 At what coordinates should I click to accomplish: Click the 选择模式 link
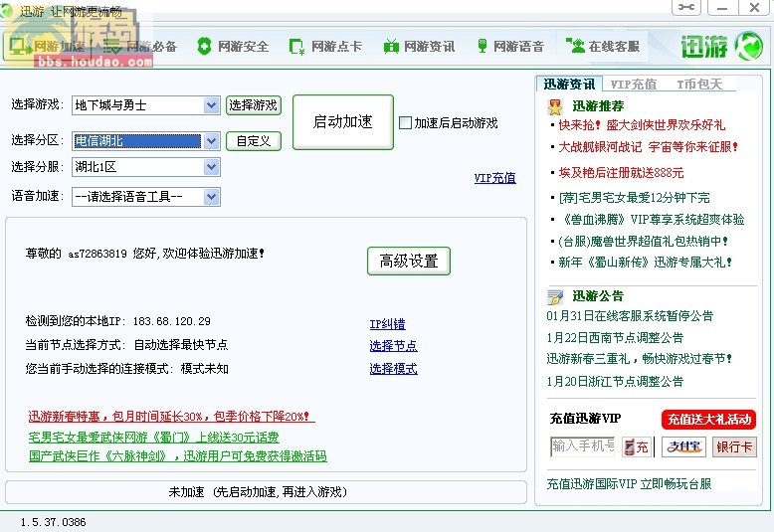pos(393,369)
